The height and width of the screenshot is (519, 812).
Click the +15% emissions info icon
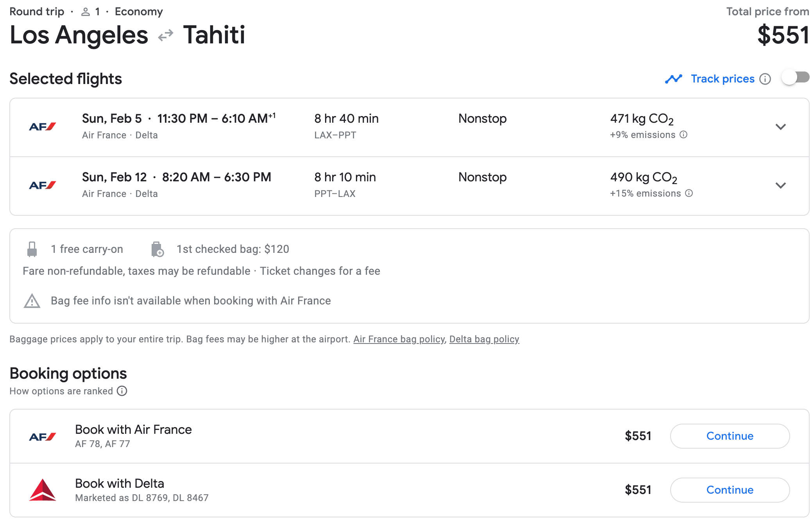point(689,193)
